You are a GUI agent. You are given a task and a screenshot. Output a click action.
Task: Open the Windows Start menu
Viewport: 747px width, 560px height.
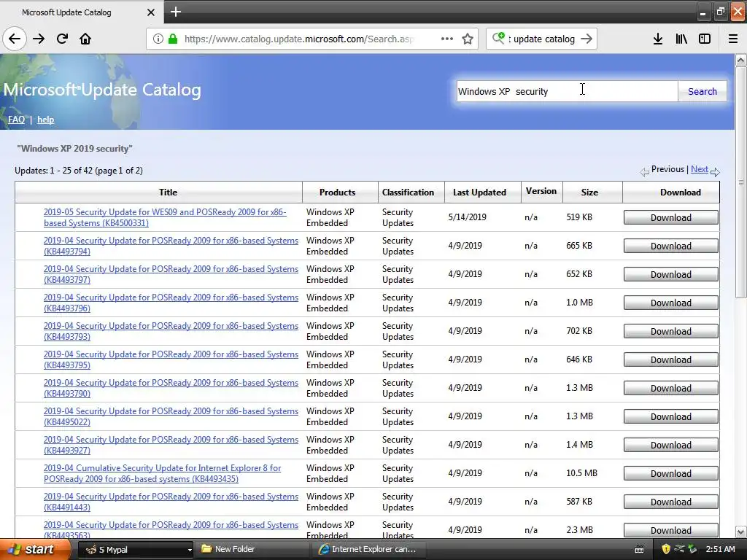[x=35, y=549]
